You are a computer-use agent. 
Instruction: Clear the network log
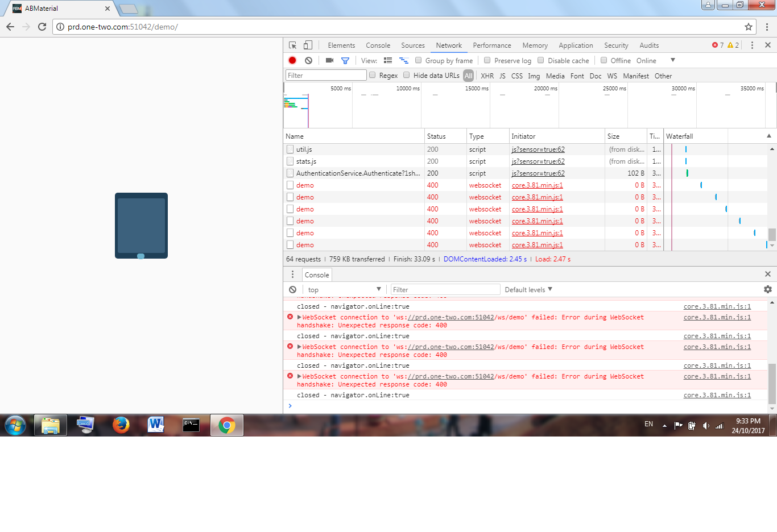click(308, 60)
